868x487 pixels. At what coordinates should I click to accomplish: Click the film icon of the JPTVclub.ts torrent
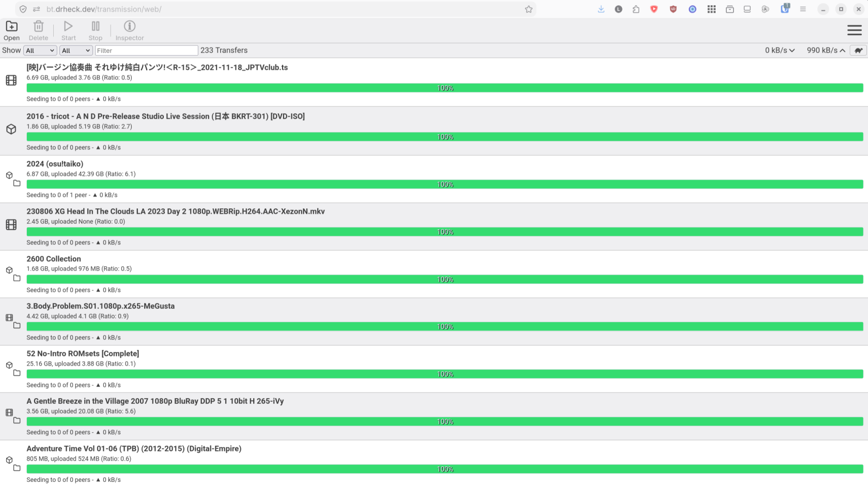[11, 80]
